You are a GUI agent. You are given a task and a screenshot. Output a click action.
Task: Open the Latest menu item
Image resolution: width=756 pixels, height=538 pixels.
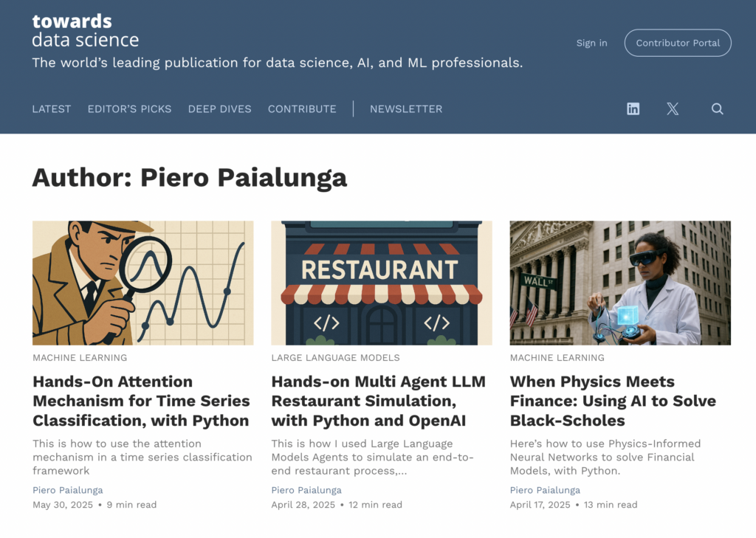coord(52,108)
